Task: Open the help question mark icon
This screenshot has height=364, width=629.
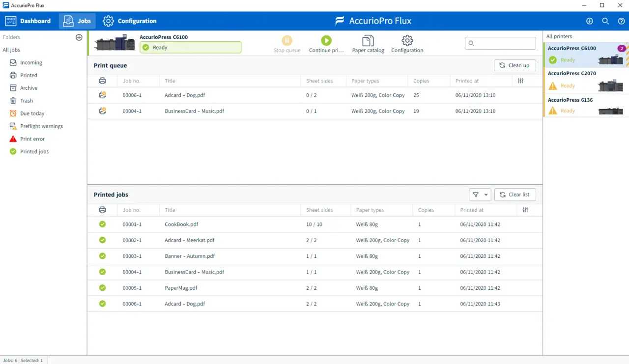Action: point(621,21)
